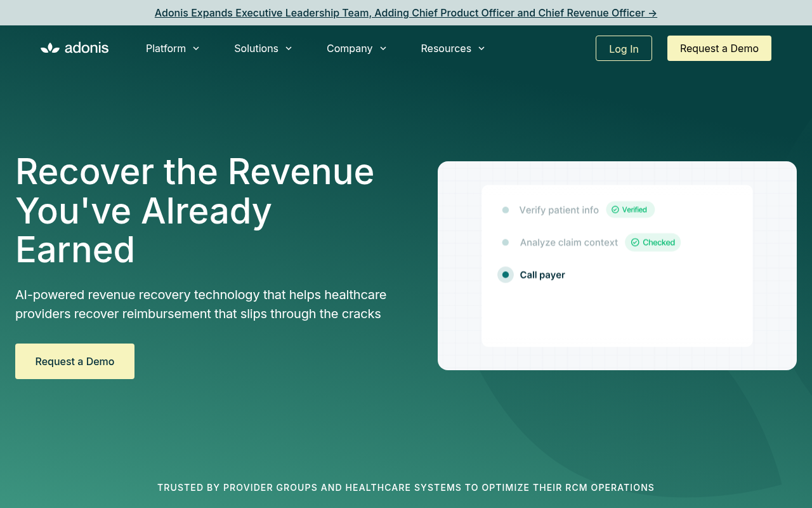Screen dimensions: 812x508
Task: Open the Adonis leadership announcement banner link
Action: pyautogui.click(x=406, y=13)
